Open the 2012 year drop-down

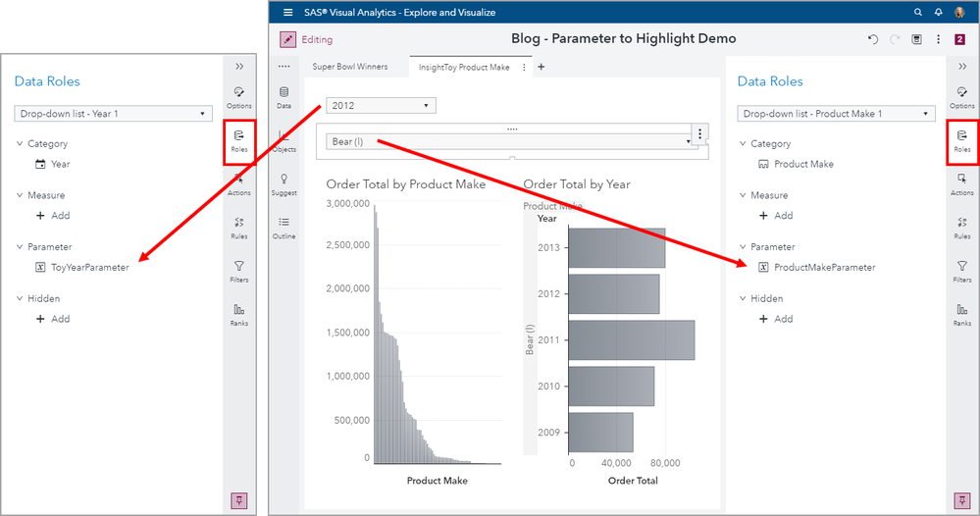[381, 106]
